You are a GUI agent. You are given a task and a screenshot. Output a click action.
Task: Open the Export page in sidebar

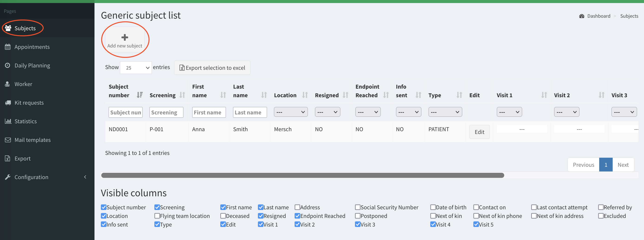click(23, 159)
